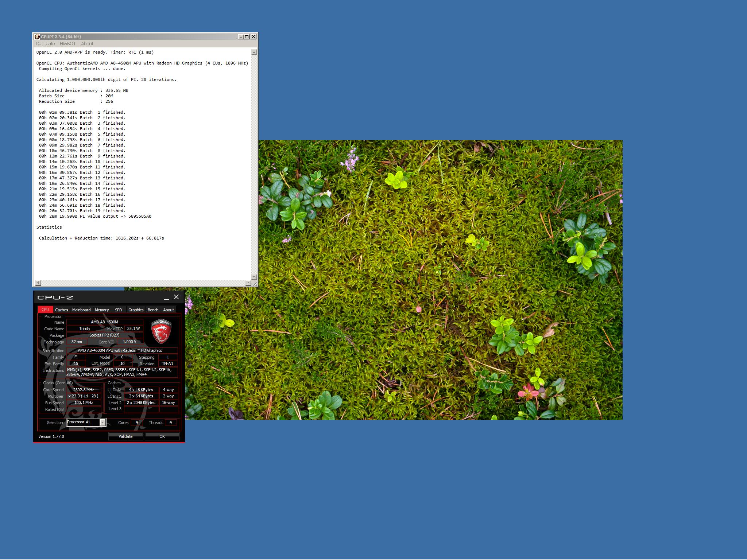The width and height of the screenshot is (747, 560).
Task: Click the Code Name value Trinity
Action: (x=85, y=328)
